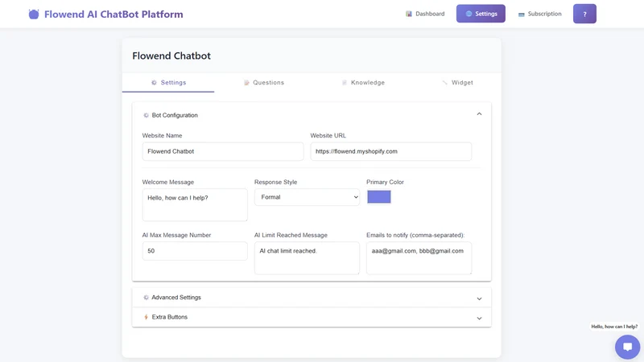Screen dimensions: 644x362
Task: Click the Advanced Settings gear icon
Action: click(x=146, y=298)
